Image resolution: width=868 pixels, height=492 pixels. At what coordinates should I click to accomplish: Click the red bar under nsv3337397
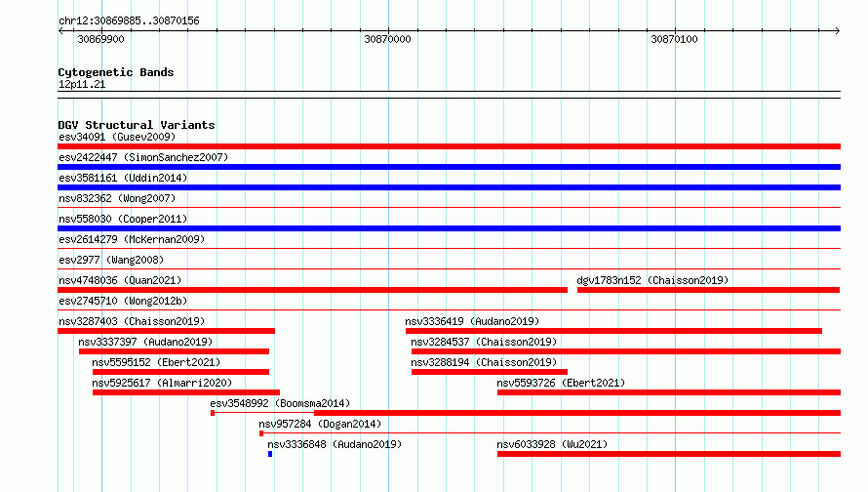(174, 351)
